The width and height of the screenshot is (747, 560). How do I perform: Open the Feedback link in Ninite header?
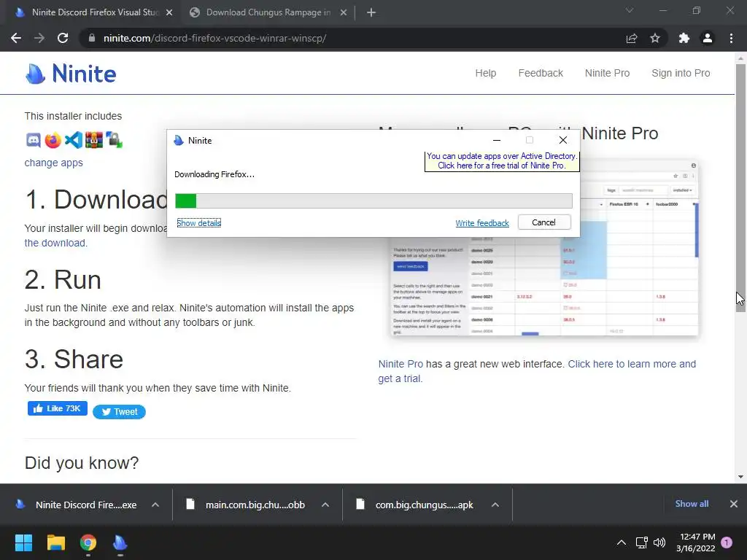click(x=541, y=74)
